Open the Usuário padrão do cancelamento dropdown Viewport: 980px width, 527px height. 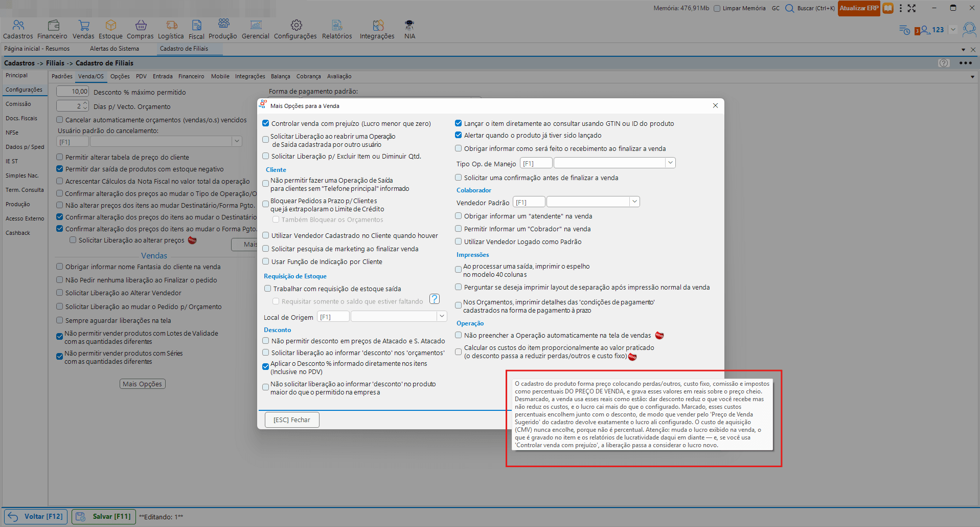click(x=237, y=141)
